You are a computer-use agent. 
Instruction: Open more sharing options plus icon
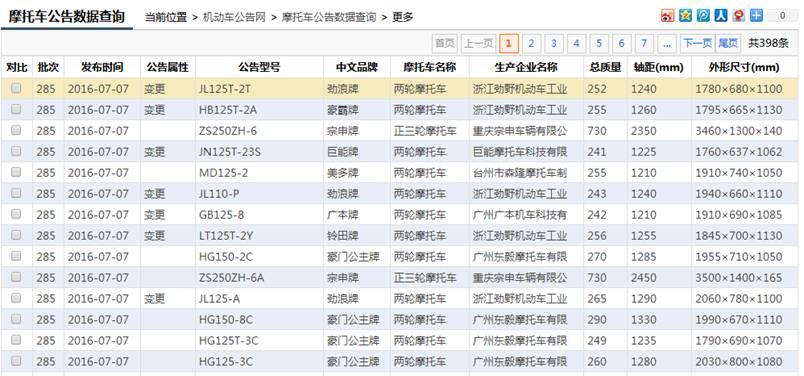coord(756,16)
